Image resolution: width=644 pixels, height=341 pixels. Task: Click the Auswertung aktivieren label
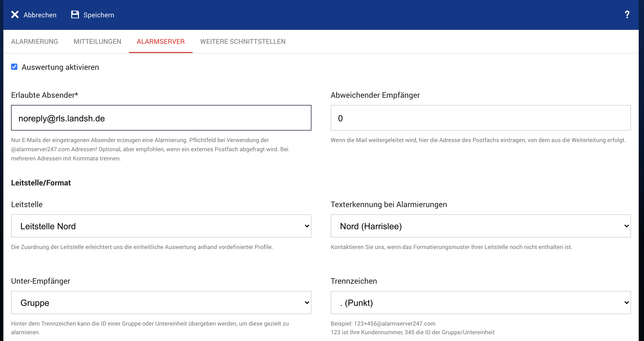tap(60, 67)
